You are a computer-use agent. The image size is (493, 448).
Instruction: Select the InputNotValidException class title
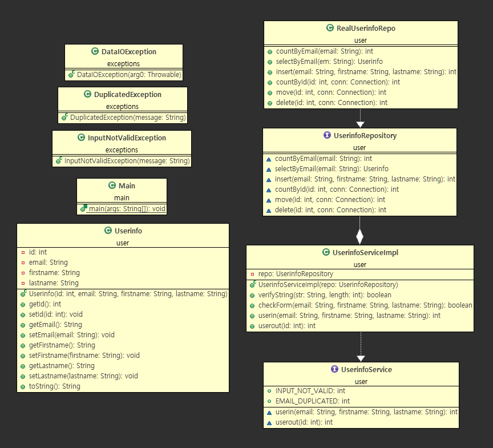point(127,138)
